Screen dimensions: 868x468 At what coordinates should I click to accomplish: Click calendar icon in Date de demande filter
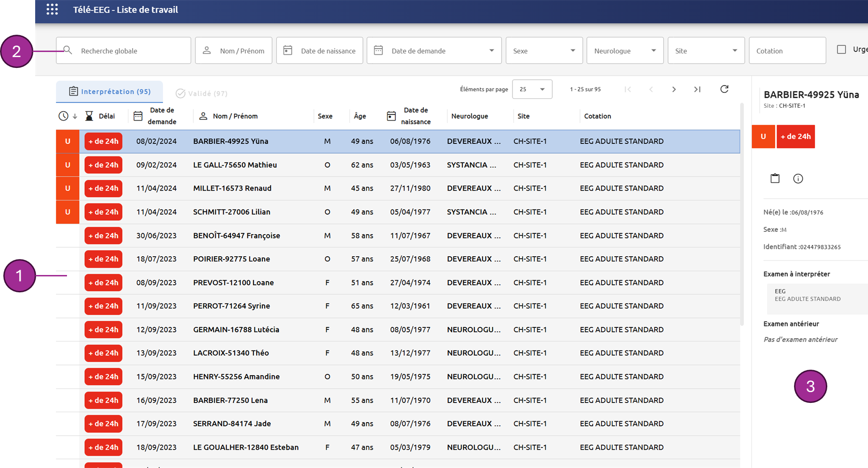(x=378, y=50)
